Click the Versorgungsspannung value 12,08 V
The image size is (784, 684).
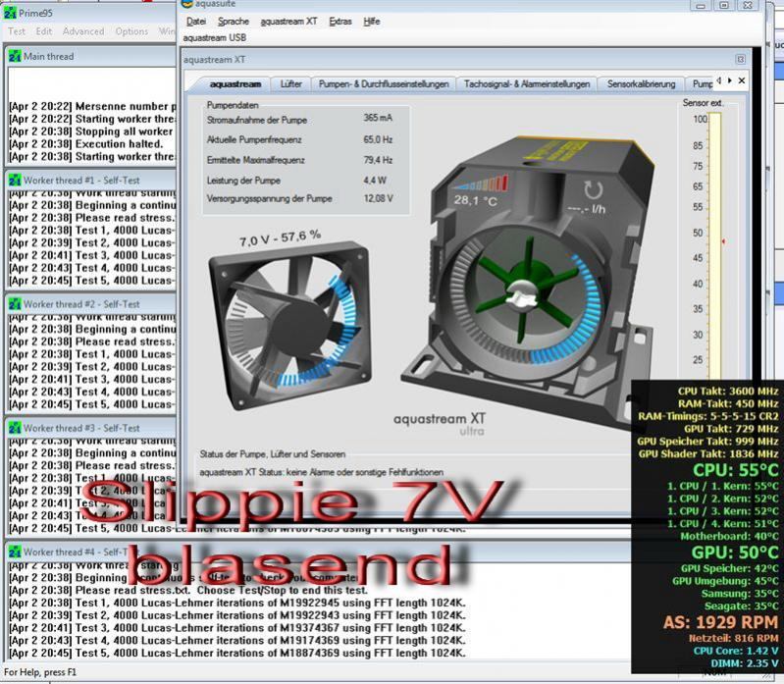pos(378,198)
